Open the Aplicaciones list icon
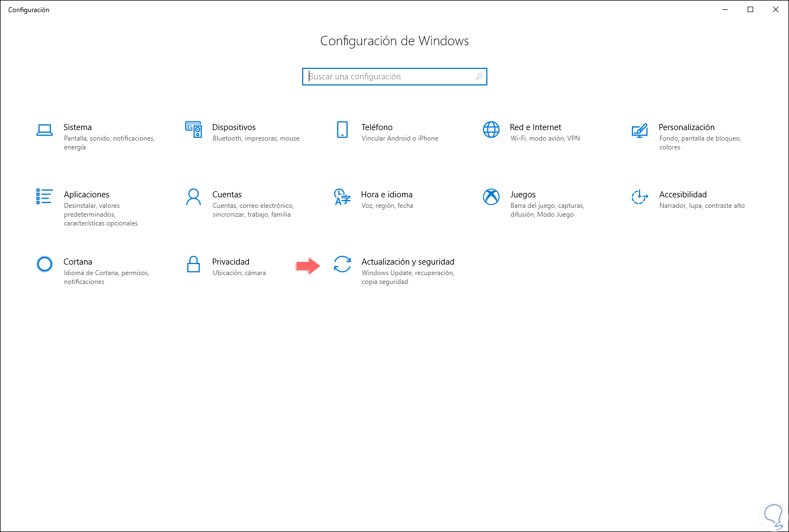The width and height of the screenshot is (789, 532). coord(44,196)
